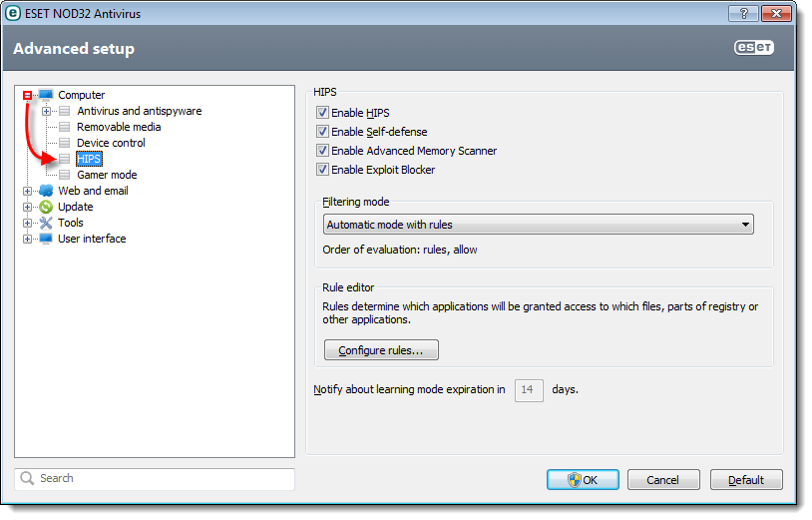Select Gamer mode tree item
Image resolution: width=812 pixels, height=520 pixels.
pos(107,175)
